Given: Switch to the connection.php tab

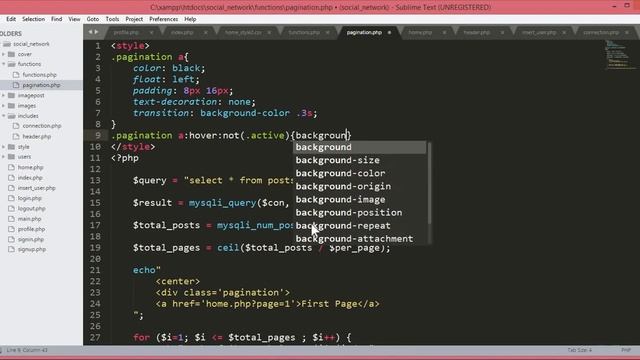Looking at the screenshot, I should click(x=601, y=32).
